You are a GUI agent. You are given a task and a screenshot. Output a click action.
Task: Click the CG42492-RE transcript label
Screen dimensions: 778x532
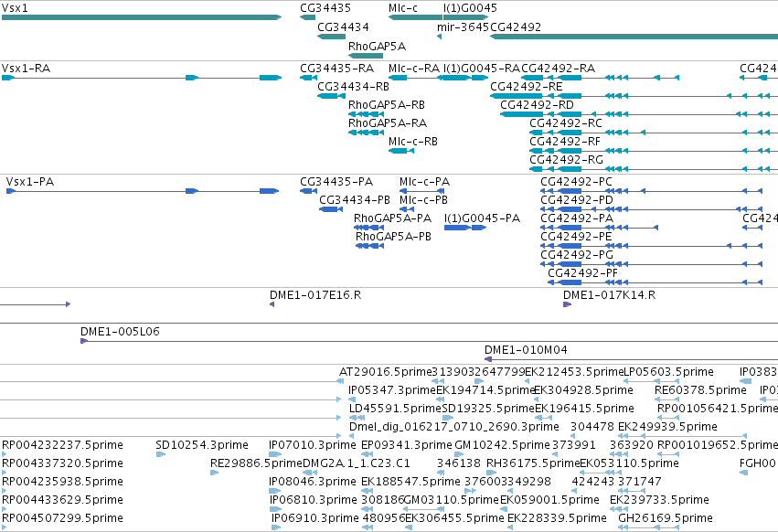[x=526, y=87]
